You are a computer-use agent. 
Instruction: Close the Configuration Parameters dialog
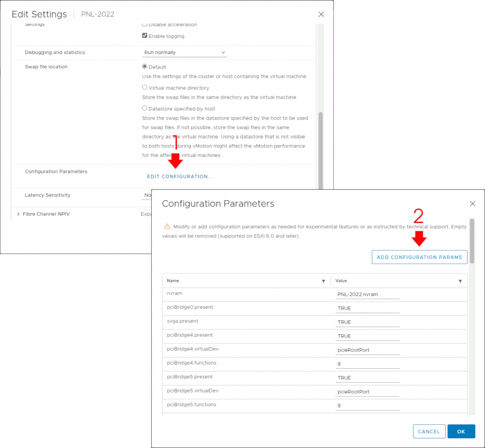pyautogui.click(x=472, y=204)
